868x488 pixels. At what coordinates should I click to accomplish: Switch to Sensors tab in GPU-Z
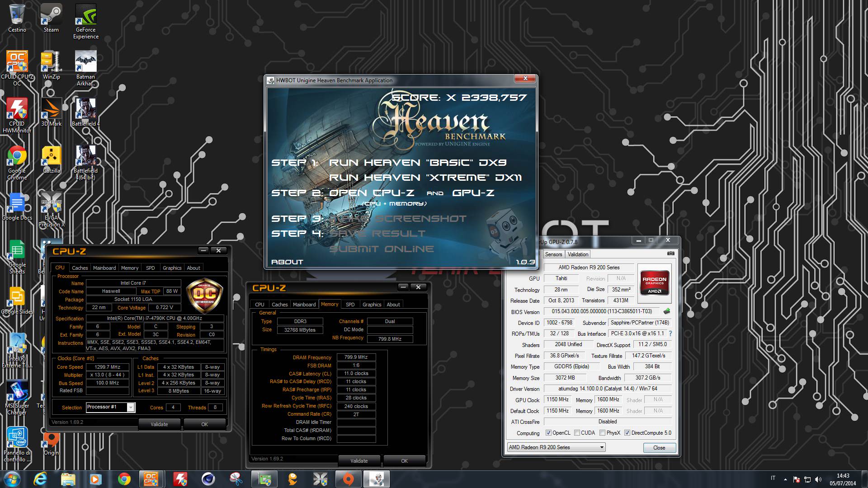click(x=554, y=254)
